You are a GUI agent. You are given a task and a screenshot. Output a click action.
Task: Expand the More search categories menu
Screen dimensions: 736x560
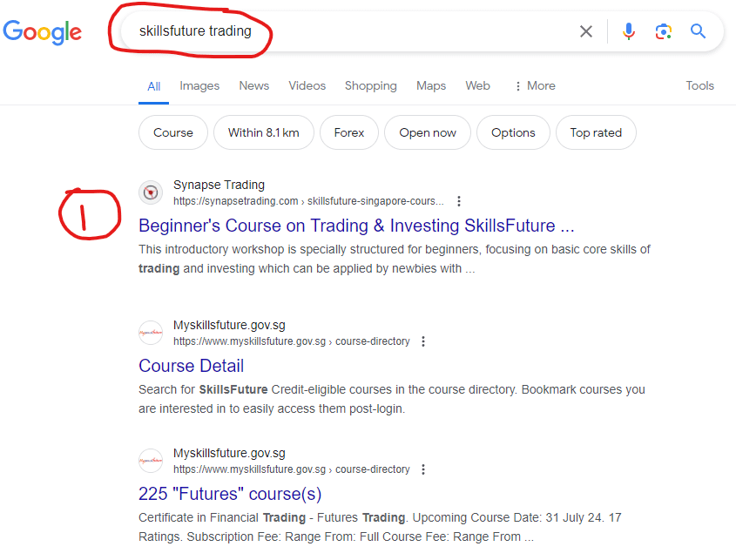pos(535,85)
